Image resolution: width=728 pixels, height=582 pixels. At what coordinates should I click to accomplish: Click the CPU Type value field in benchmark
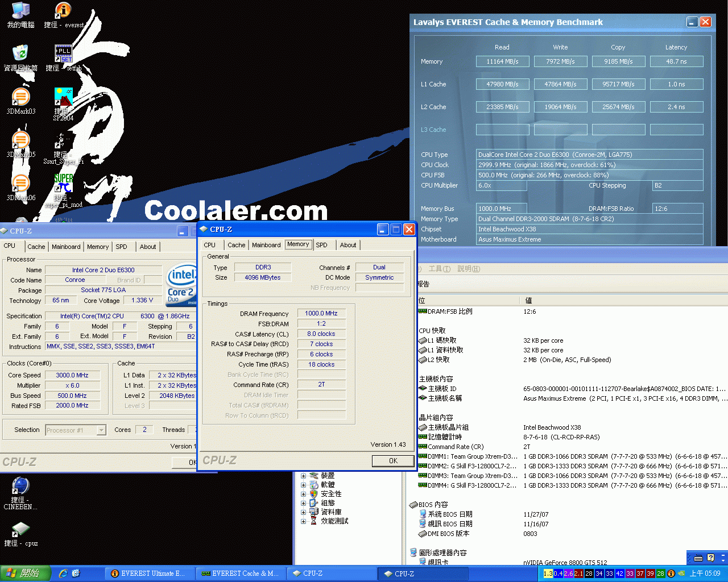[x=590, y=155]
